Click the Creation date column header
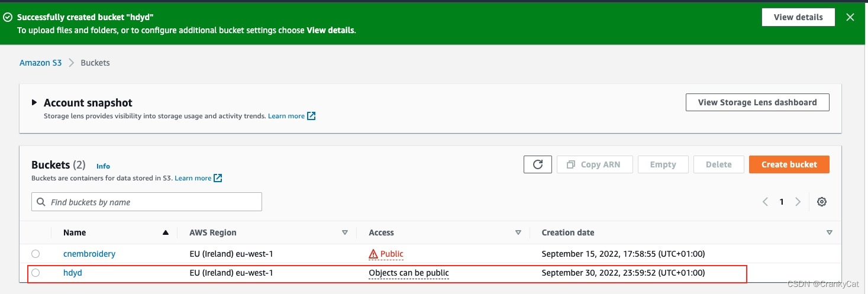The height and width of the screenshot is (294, 868). click(568, 232)
